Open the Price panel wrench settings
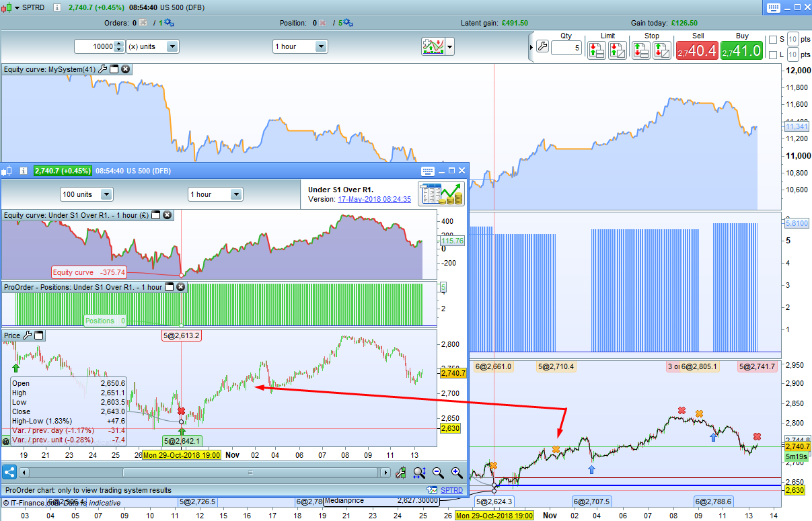This screenshot has width=812, height=521. tap(28, 335)
